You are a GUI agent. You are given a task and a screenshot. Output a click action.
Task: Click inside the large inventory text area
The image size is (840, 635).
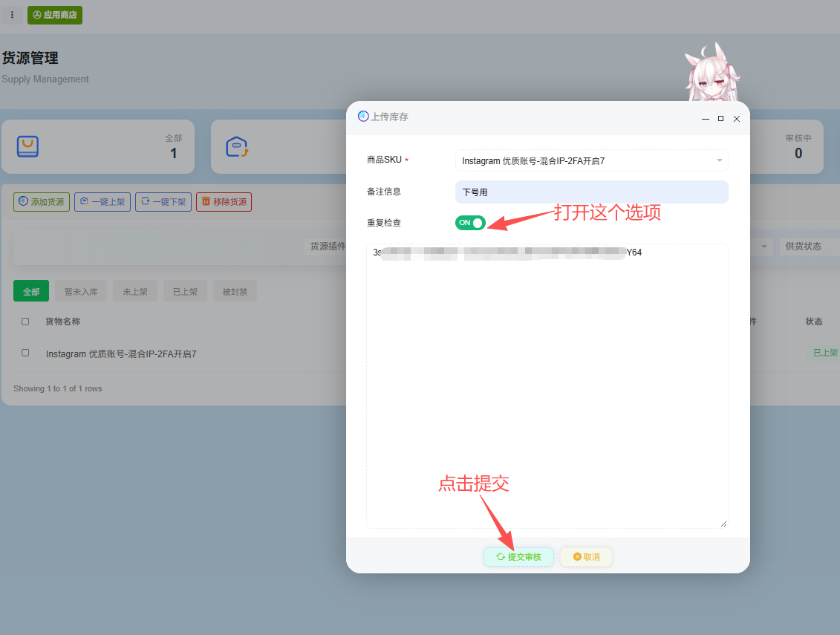click(547, 385)
